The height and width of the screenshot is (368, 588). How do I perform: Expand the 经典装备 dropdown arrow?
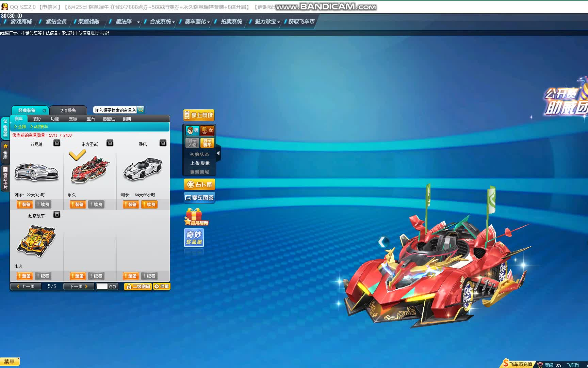[44, 110]
